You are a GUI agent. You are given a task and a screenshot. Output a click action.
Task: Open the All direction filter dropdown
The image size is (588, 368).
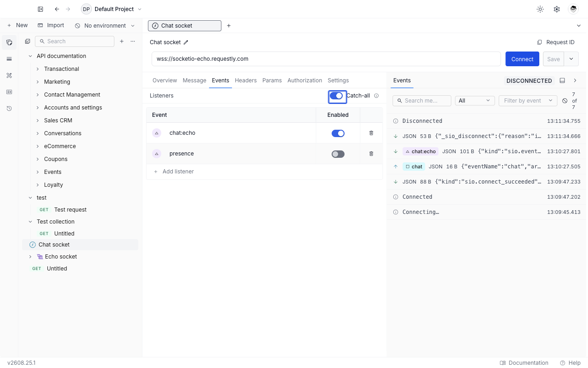click(475, 101)
